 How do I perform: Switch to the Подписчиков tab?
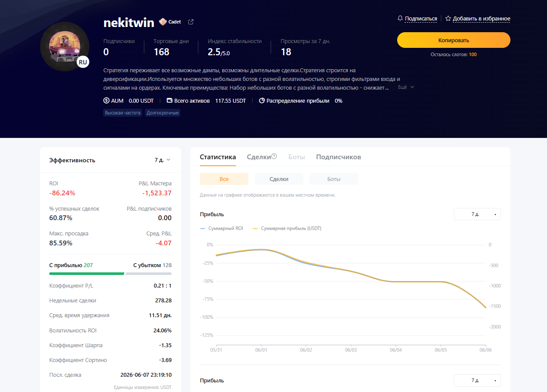tap(338, 157)
